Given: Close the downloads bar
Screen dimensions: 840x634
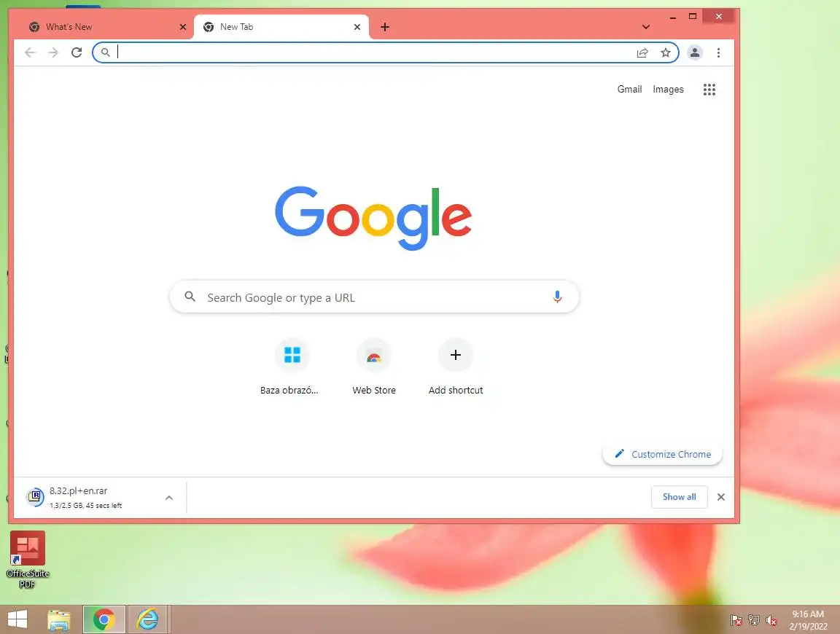Looking at the screenshot, I should tap(721, 497).
